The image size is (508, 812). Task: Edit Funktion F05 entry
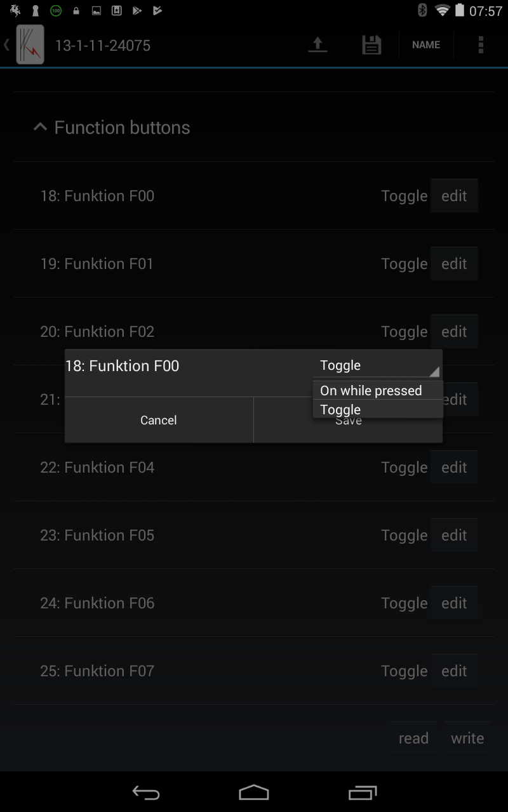pyautogui.click(x=454, y=535)
